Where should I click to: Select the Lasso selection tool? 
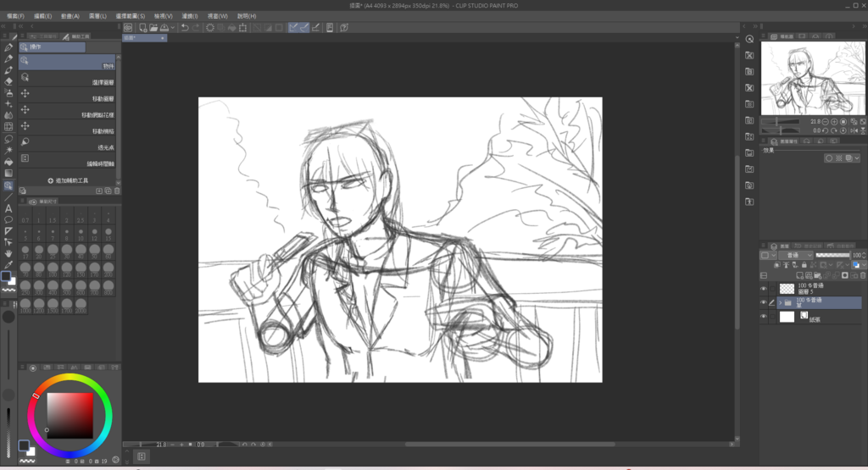click(8, 138)
